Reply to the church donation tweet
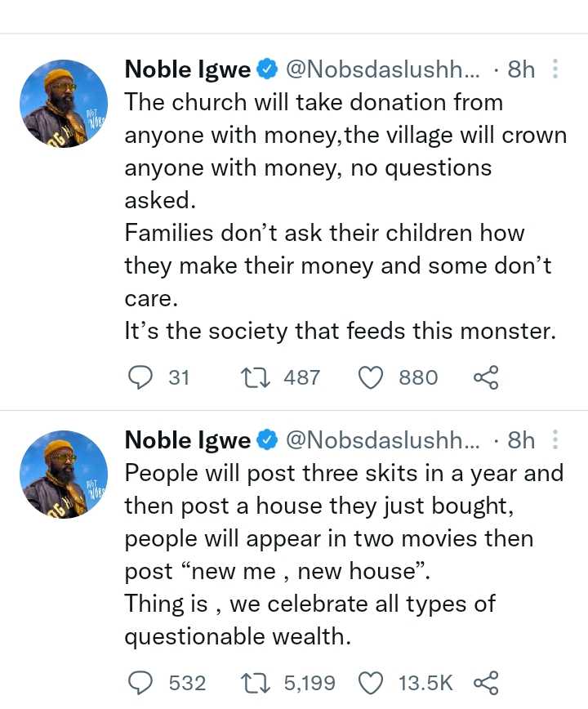The height and width of the screenshot is (709, 588). (142, 377)
